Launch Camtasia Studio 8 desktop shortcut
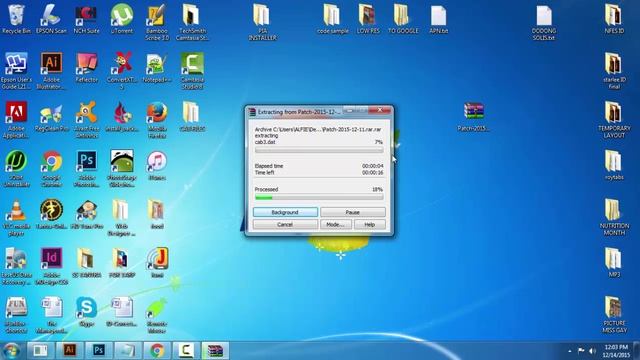This screenshot has width=640, height=360. pyautogui.click(x=192, y=71)
